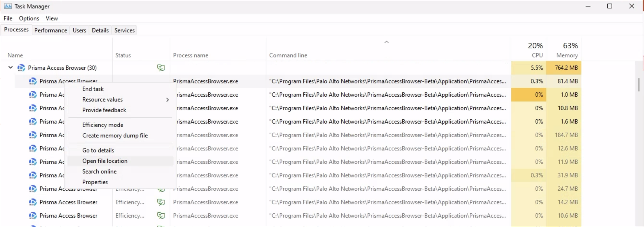Image resolution: width=644 pixels, height=227 pixels.
Task: Open the Options menu
Action: point(29,18)
